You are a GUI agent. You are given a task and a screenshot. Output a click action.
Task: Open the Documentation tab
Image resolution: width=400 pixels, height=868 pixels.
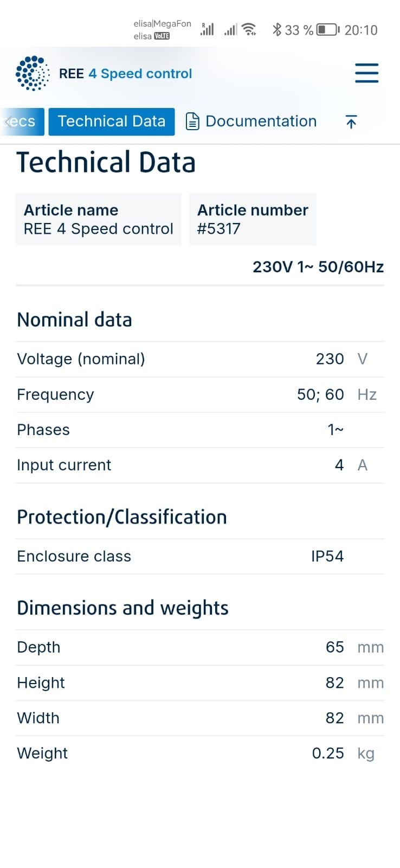pyautogui.click(x=251, y=122)
